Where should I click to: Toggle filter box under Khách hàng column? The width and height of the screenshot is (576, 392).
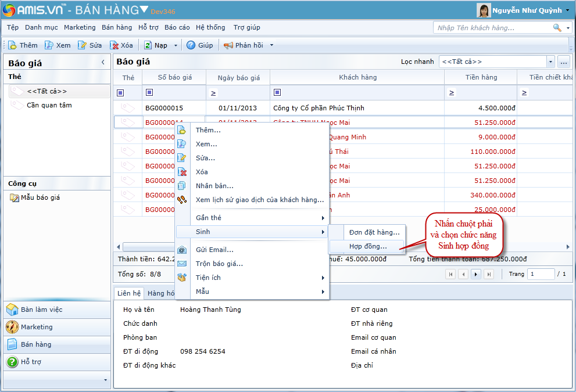[x=277, y=92]
